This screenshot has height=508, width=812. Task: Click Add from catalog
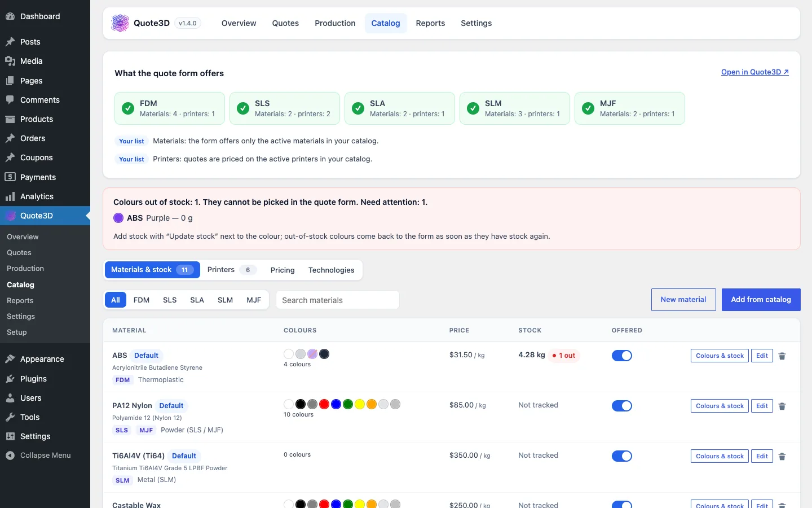pyautogui.click(x=761, y=300)
